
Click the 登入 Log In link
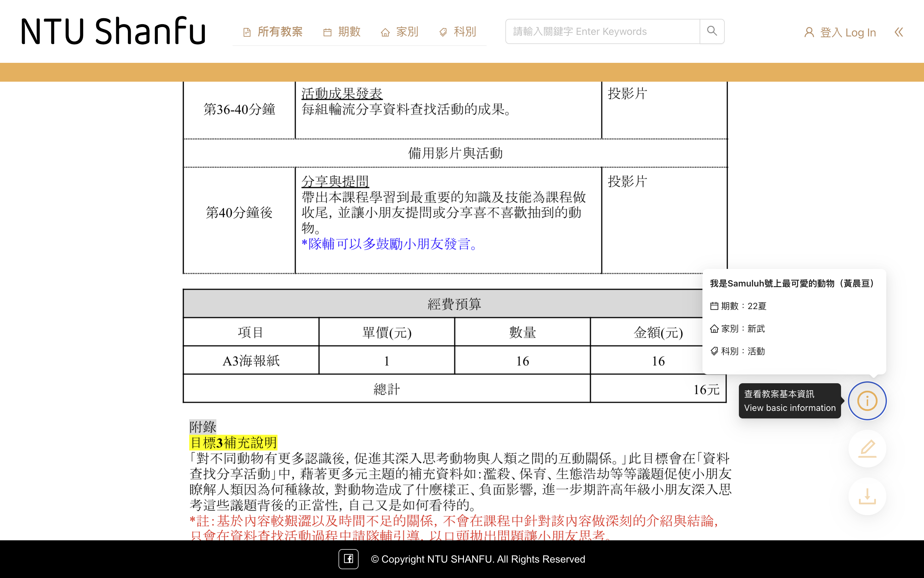click(x=848, y=32)
